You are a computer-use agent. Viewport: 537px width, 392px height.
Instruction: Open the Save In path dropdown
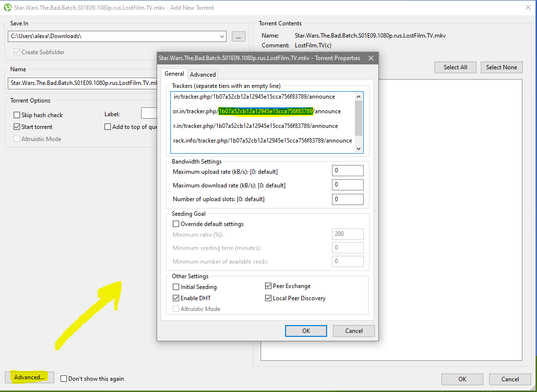pos(222,36)
